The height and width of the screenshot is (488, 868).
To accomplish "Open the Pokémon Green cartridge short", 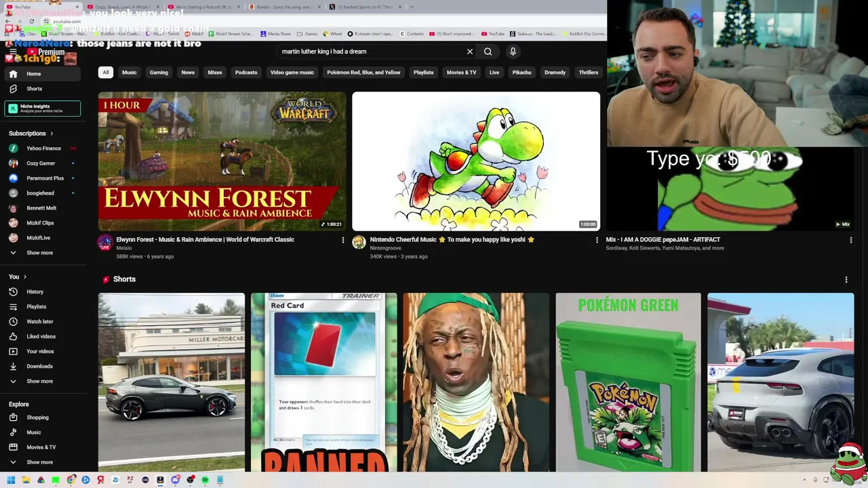I will click(628, 382).
